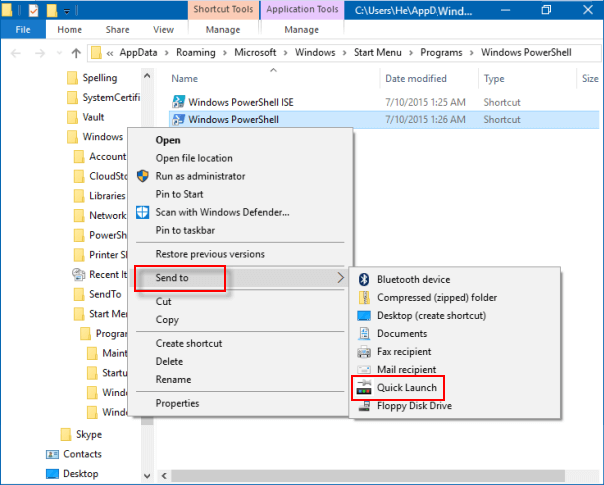Select the Vault folder in navigation tree
This screenshot has height=485, width=604.
(93, 117)
